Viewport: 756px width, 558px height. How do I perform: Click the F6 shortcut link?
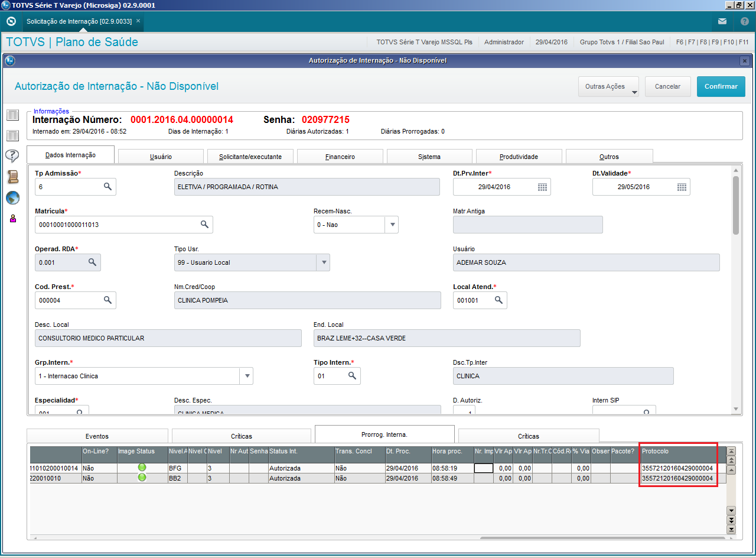[680, 42]
